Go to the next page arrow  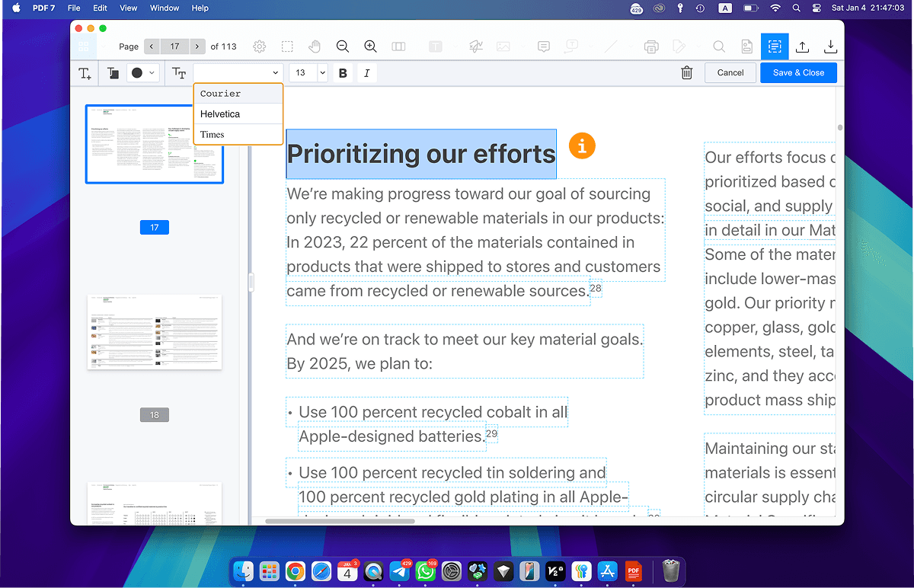[197, 46]
